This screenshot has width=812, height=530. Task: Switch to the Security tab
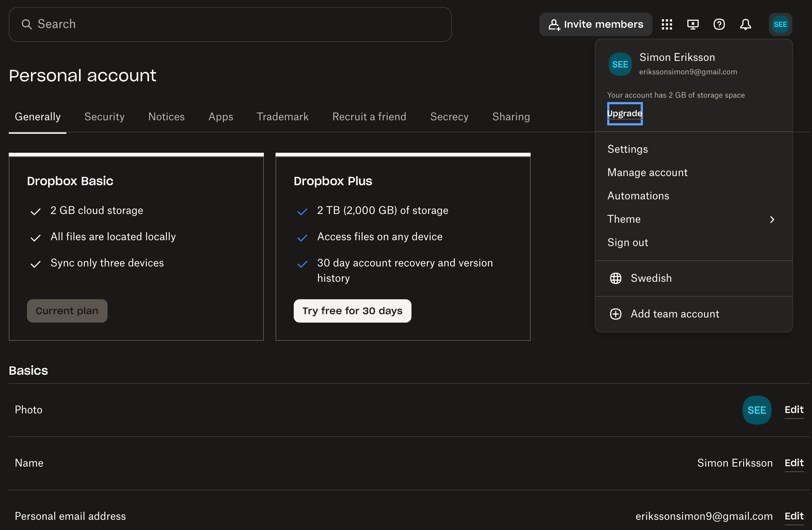(x=104, y=117)
